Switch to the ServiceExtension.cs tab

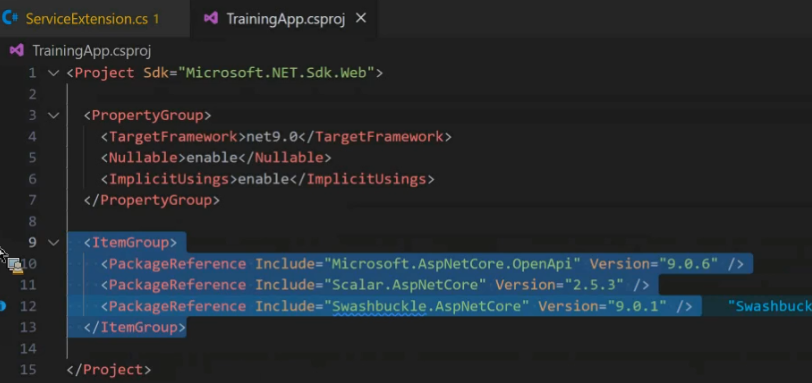94,19
